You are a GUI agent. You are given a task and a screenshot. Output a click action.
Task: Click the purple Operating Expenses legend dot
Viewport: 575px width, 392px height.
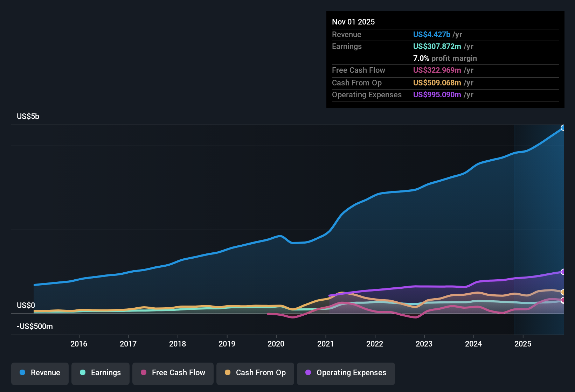click(x=307, y=373)
